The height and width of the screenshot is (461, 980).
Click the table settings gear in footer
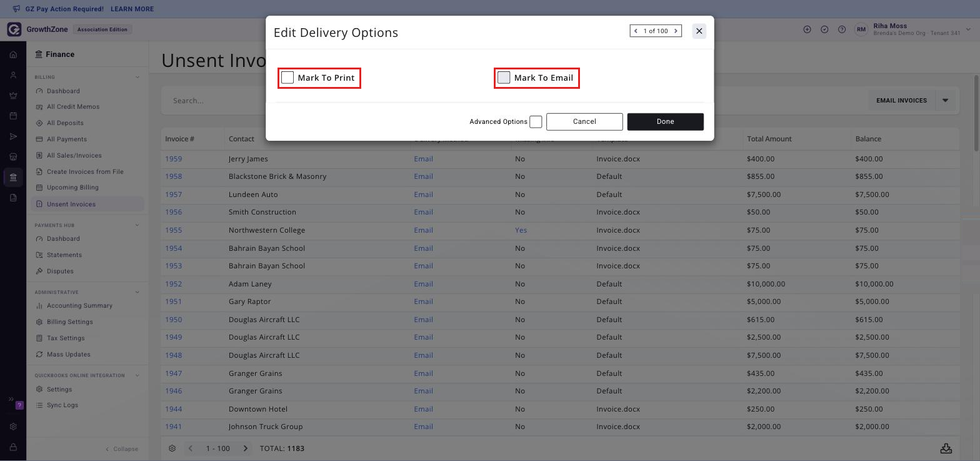pos(172,448)
